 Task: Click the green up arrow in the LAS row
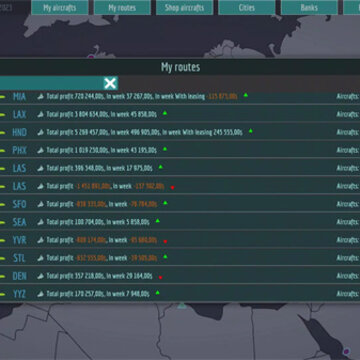[x=160, y=167]
